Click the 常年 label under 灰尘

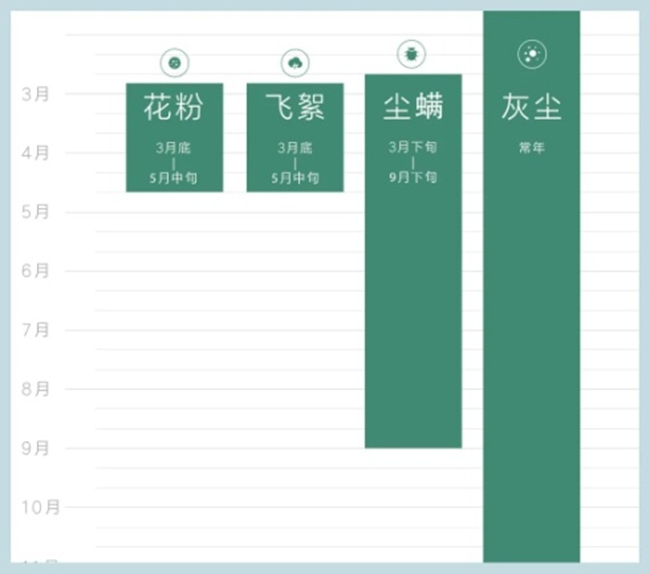pos(531,148)
